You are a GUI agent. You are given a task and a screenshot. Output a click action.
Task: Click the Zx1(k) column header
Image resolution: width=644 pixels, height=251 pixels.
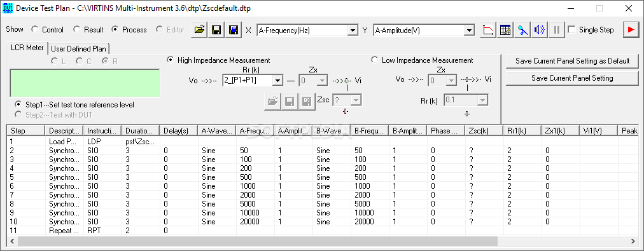(x=561, y=131)
